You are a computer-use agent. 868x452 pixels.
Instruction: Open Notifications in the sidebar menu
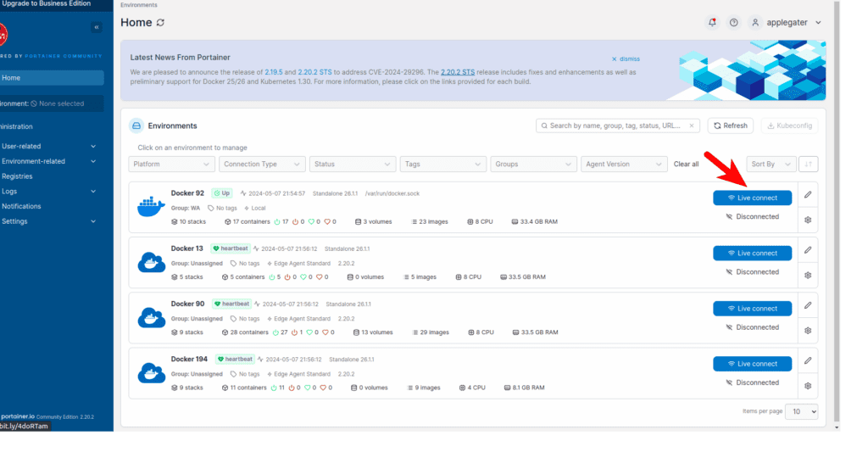coord(21,206)
